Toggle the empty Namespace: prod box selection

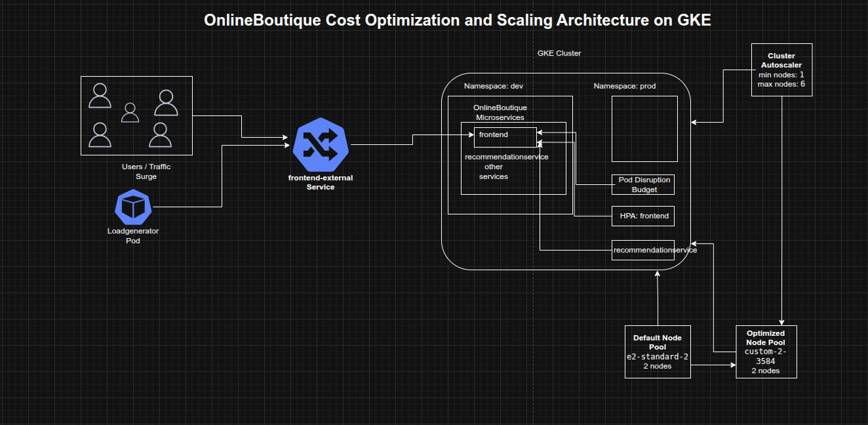pos(644,129)
